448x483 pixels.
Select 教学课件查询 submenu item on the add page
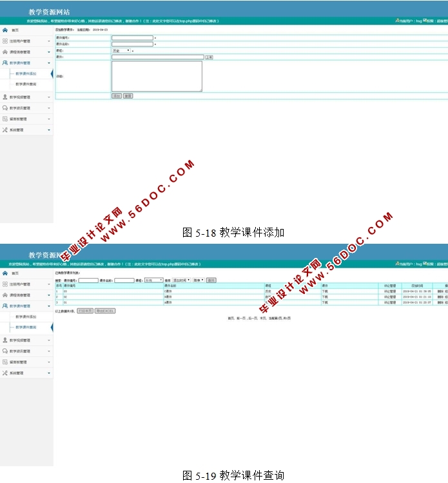tap(26, 84)
